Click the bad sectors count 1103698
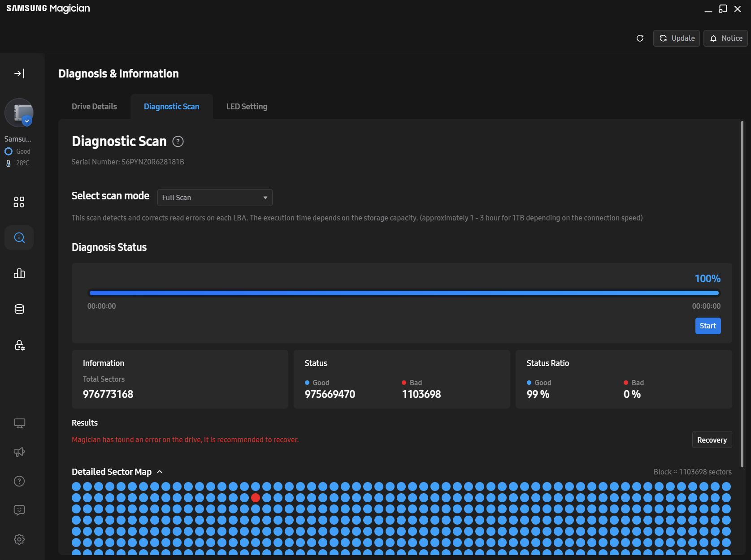Image resolution: width=751 pixels, height=560 pixels. click(421, 394)
